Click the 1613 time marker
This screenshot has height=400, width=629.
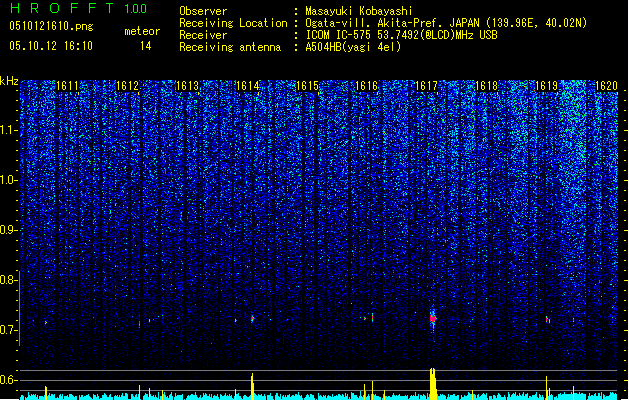187,86
